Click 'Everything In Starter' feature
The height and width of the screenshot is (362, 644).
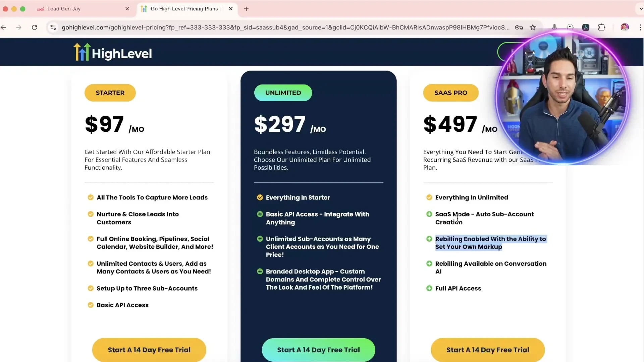pos(298,197)
